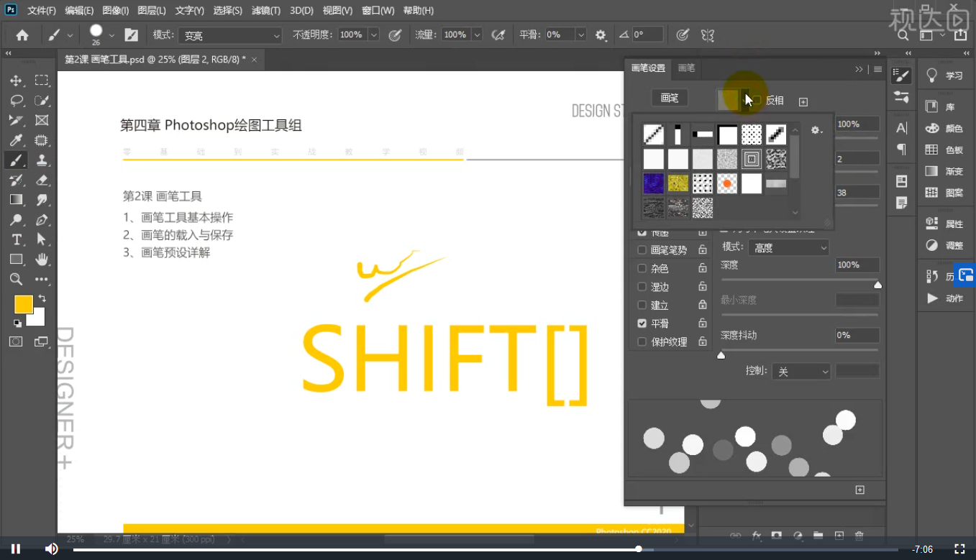Select the Horizontal Type tool
The height and width of the screenshot is (560, 976).
coord(16,239)
